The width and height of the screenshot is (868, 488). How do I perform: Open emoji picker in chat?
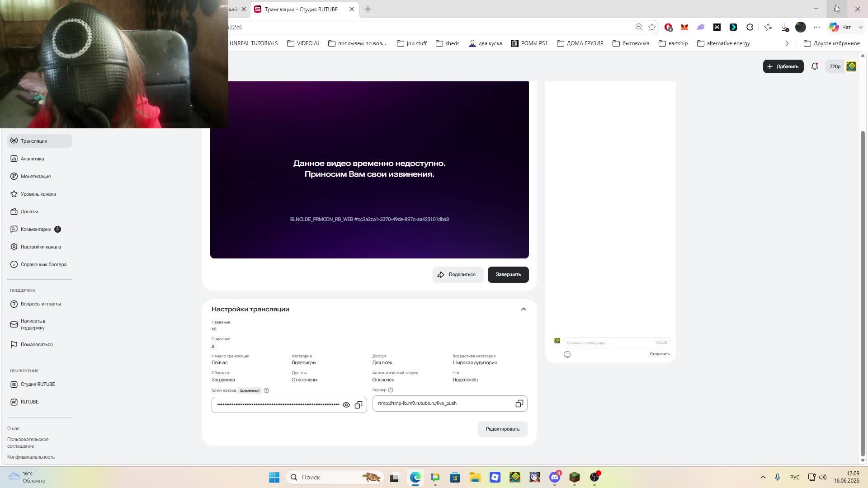click(567, 354)
